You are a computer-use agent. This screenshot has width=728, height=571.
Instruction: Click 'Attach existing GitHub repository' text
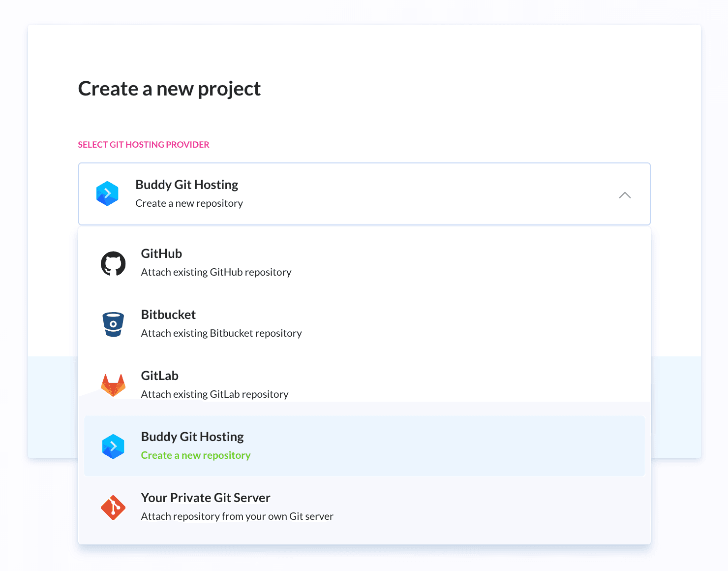(x=216, y=272)
